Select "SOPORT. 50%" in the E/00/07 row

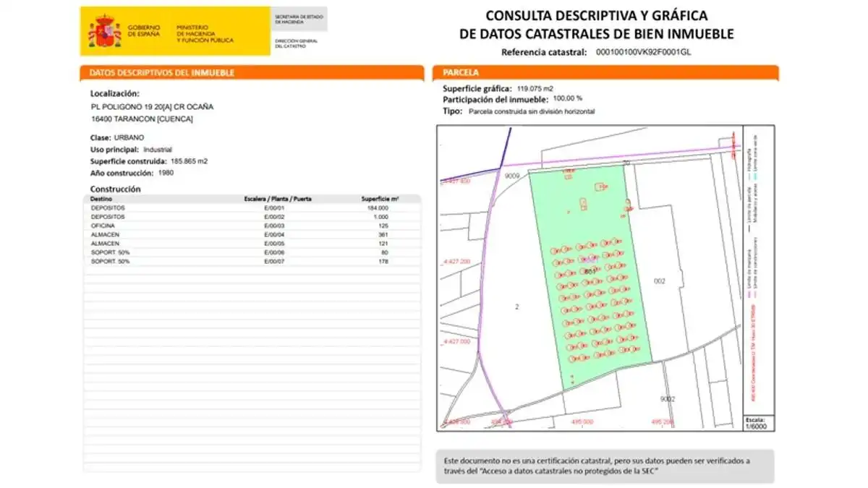pyautogui.click(x=110, y=261)
